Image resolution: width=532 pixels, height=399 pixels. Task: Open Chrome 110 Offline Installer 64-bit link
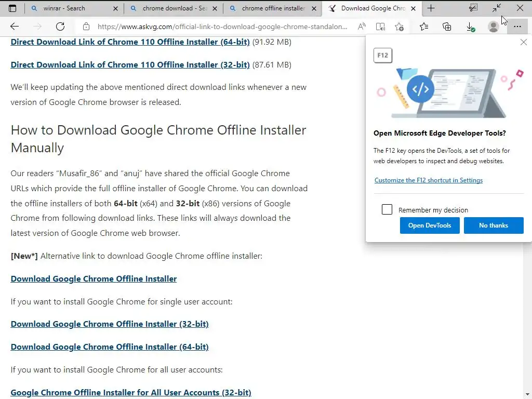[130, 42]
